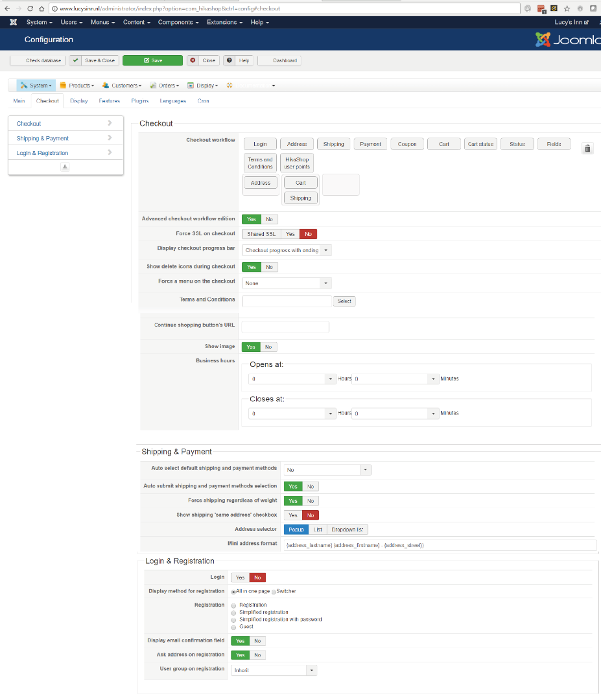
Task: Open the Extensions menu in Joomla menu bar
Action: pyautogui.click(x=224, y=22)
